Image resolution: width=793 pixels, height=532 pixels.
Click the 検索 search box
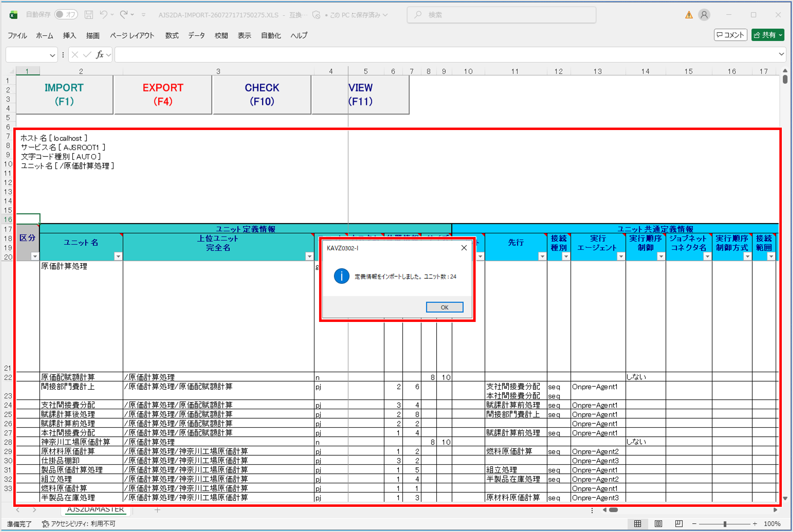(x=502, y=15)
